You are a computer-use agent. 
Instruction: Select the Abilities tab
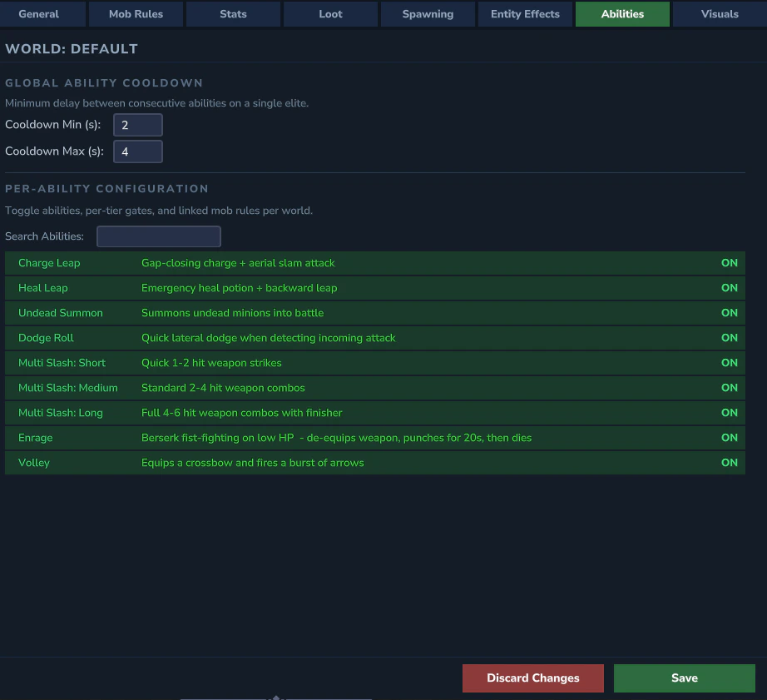coord(622,14)
